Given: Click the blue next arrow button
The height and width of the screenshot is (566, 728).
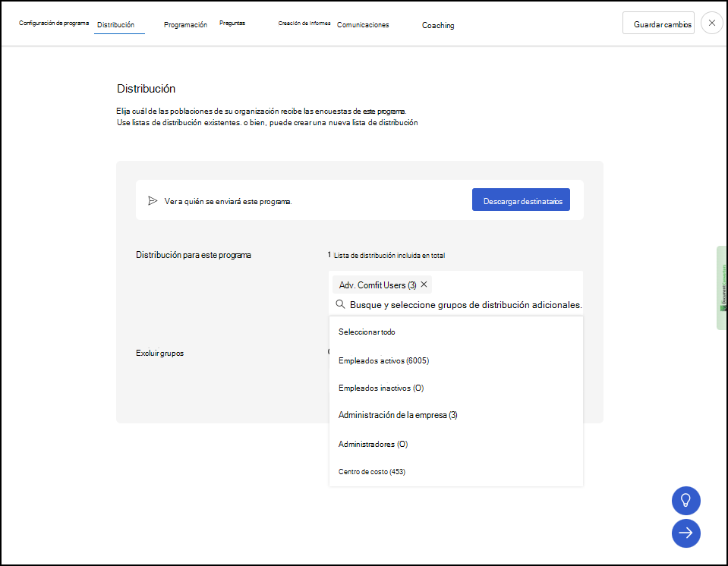Looking at the screenshot, I should pyautogui.click(x=685, y=533).
